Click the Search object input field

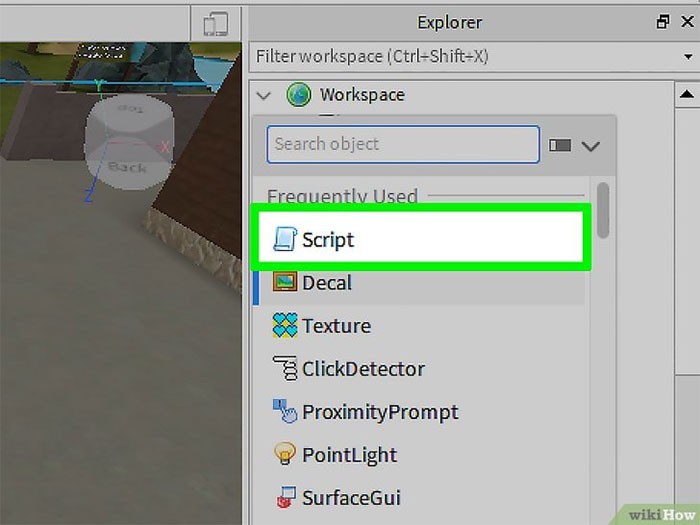[x=403, y=144]
